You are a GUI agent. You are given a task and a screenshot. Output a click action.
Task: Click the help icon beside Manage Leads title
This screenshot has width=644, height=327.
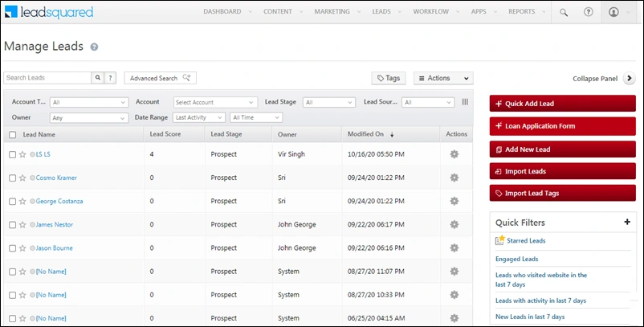tap(94, 47)
